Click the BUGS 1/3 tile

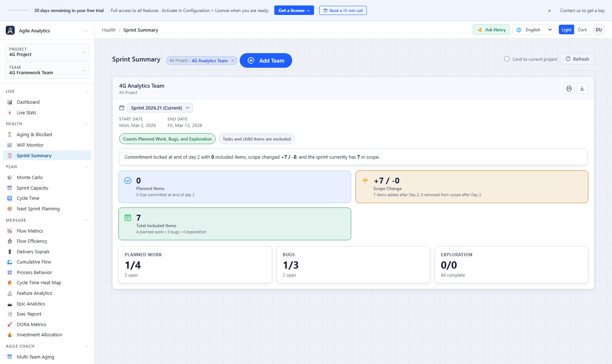point(353,265)
